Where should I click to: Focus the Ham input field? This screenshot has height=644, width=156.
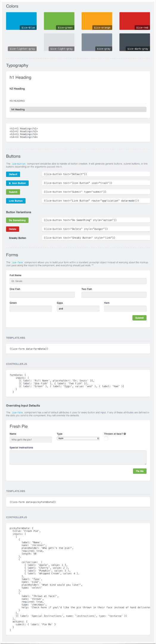[125, 309]
